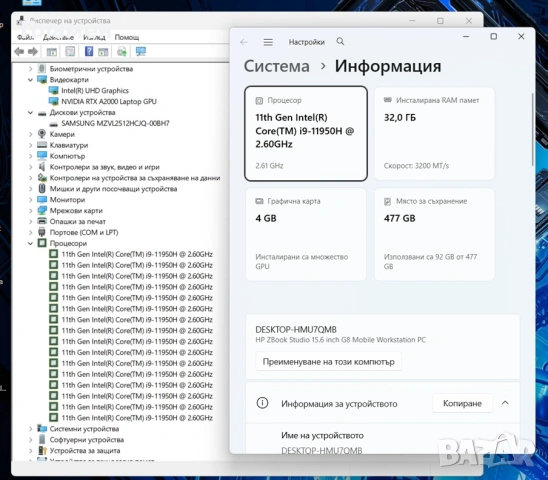This screenshot has width=548, height=480.
Task: Click scan for hardware changes monitor icon
Action: click(141, 52)
